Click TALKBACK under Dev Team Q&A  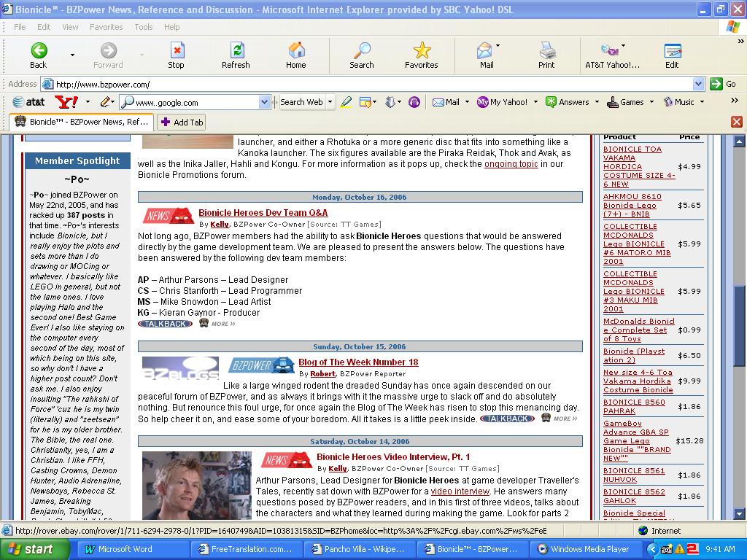click(x=166, y=324)
